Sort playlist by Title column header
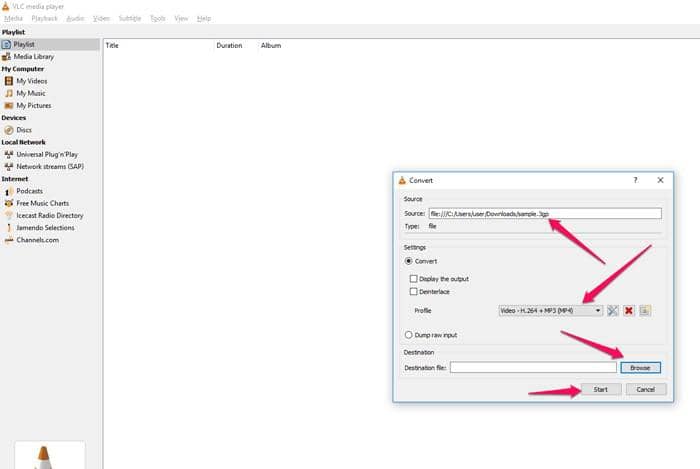 pyautogui.click(x=112, y=46)
